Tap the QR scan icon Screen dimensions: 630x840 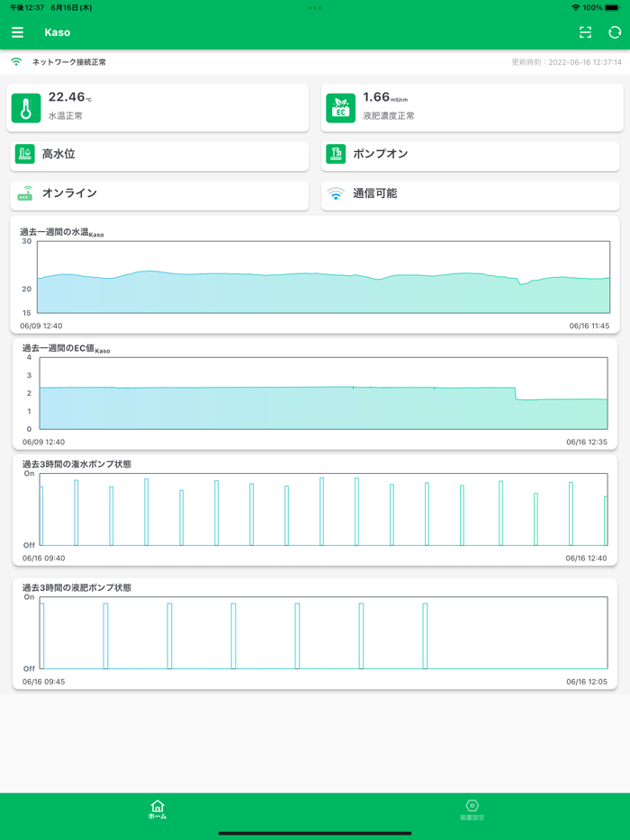click(x=586, y=32)
